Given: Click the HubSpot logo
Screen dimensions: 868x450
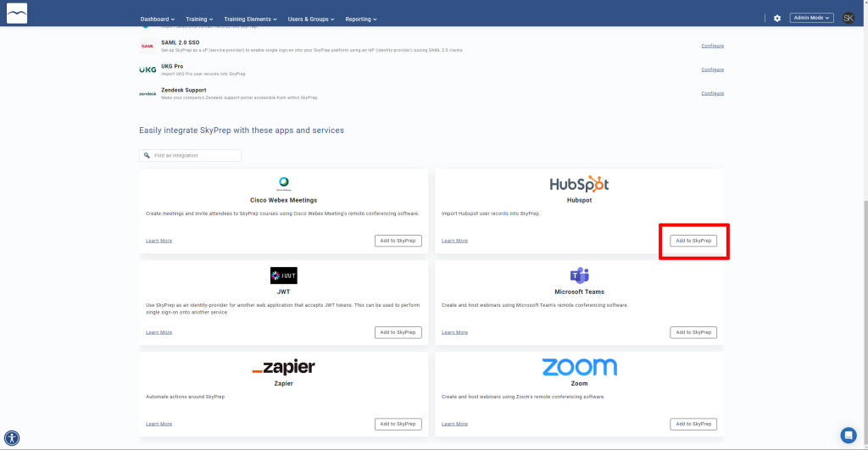Looking at the screenshot, I should click(x=579, y=184).
